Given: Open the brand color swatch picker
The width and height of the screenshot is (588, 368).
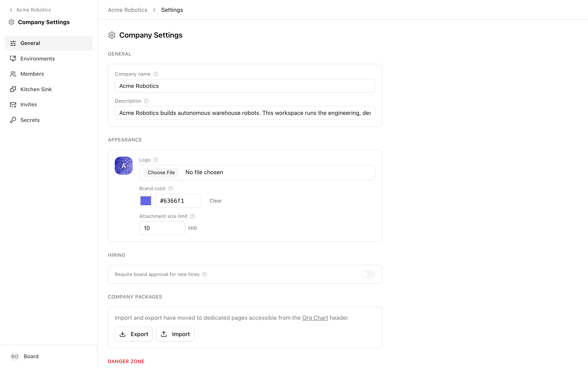Looking at the screenshot, I should (x=146, y=201).
